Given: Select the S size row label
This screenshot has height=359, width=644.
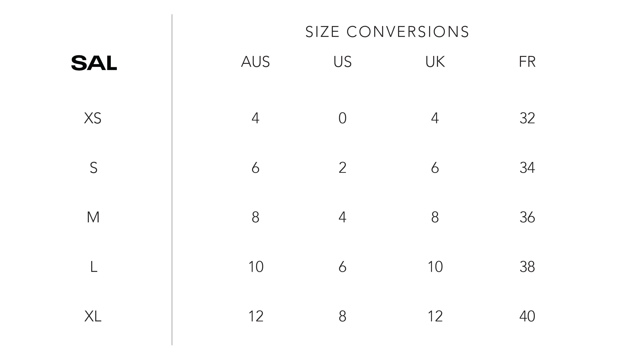Looking at the screenshot, I should [x=93, y=168].
